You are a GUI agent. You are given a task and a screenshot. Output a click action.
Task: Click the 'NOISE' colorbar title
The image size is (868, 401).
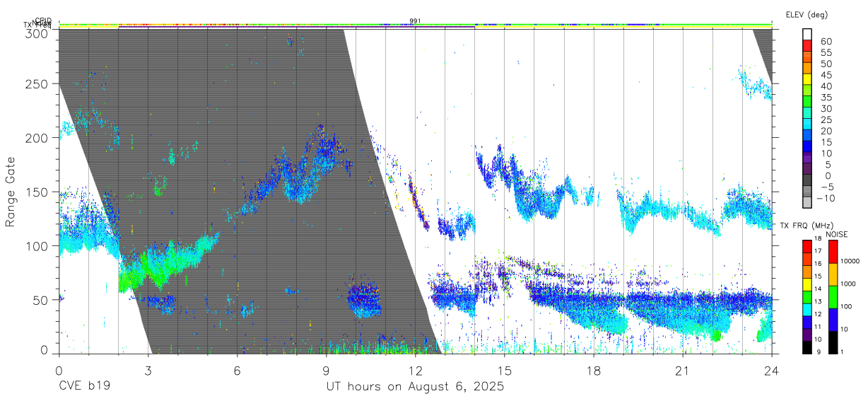point(837,234)
